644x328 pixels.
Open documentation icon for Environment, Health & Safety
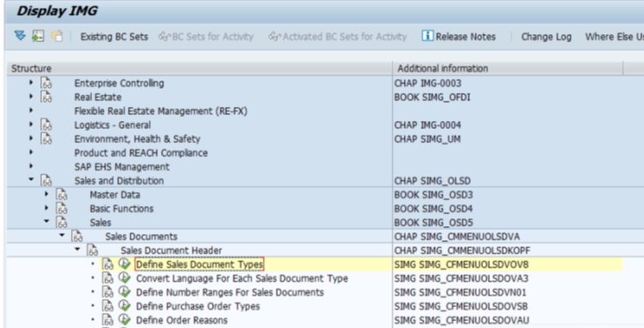46,139
